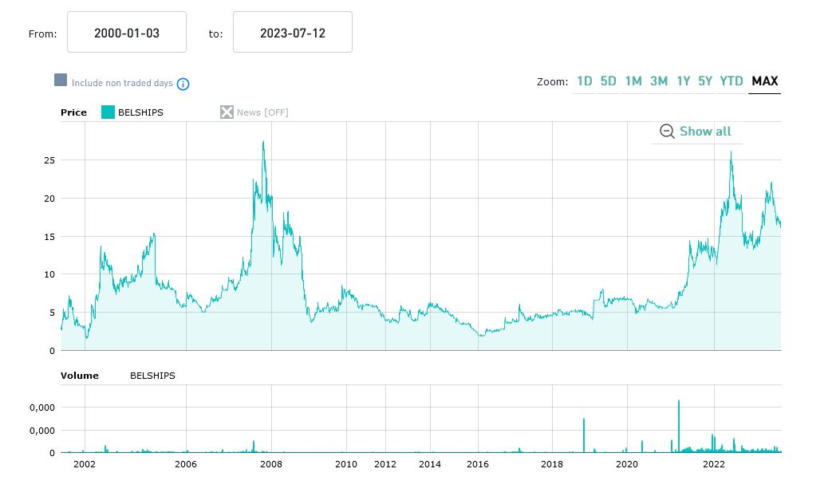This screenshot has height=504, width=836.
Task: Open the From date picker
Action: 127,33
